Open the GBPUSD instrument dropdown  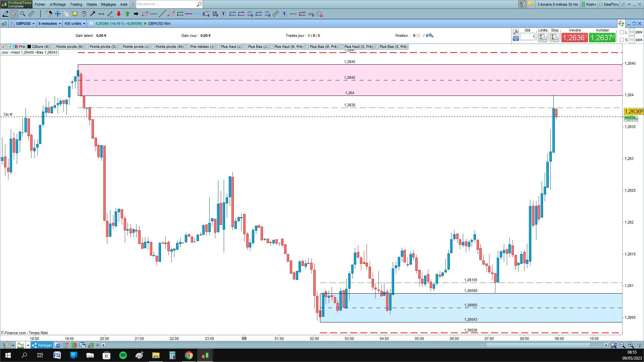coord(25,23)
